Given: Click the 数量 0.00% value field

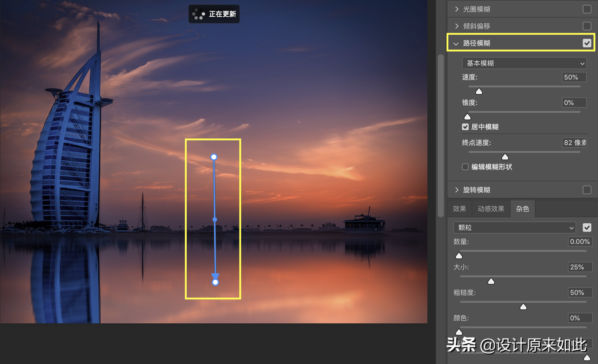Looking at the screenshot, I should (x=580, y=241).
